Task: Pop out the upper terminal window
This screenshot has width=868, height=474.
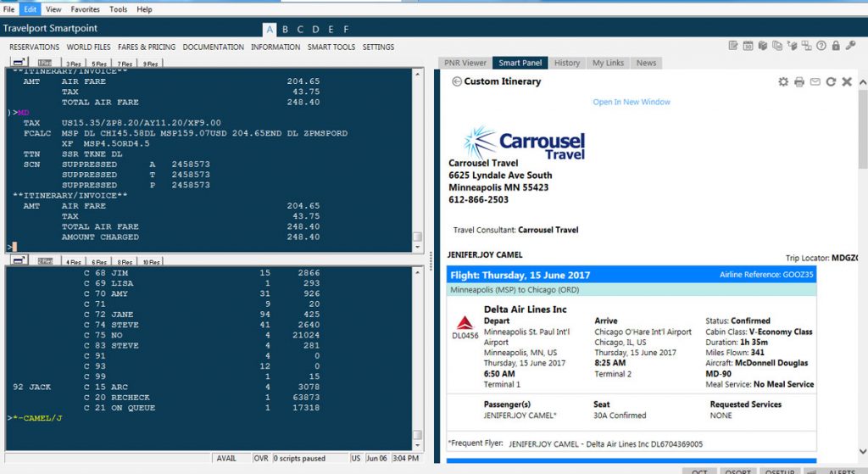Action: 19,61
